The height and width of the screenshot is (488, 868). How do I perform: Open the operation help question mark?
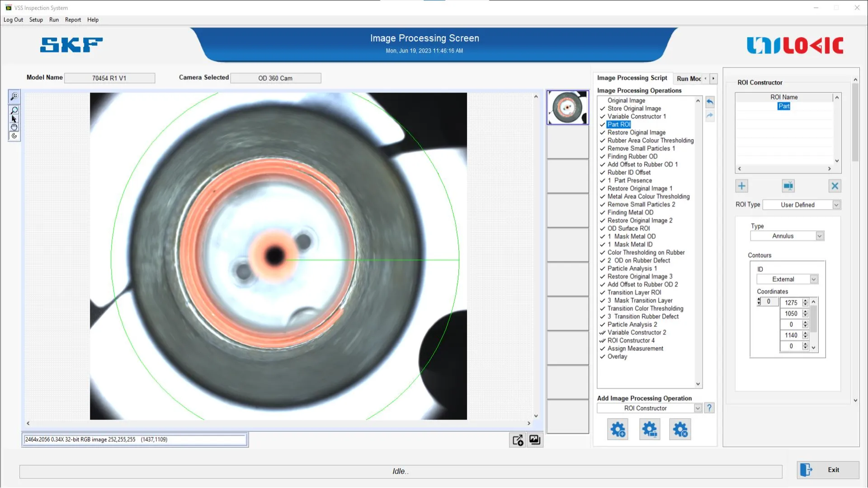(x=709, y=408)
